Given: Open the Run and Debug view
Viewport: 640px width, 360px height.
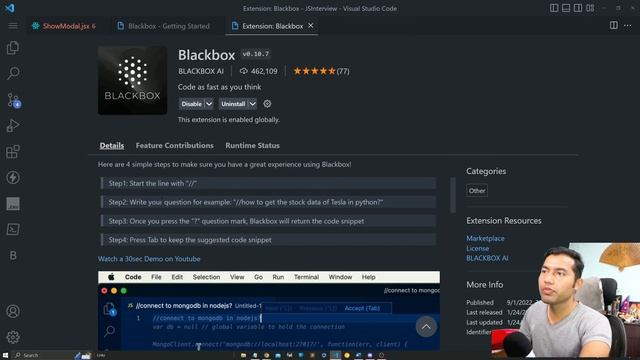Looking at the screenshot, I should point(13,126).
